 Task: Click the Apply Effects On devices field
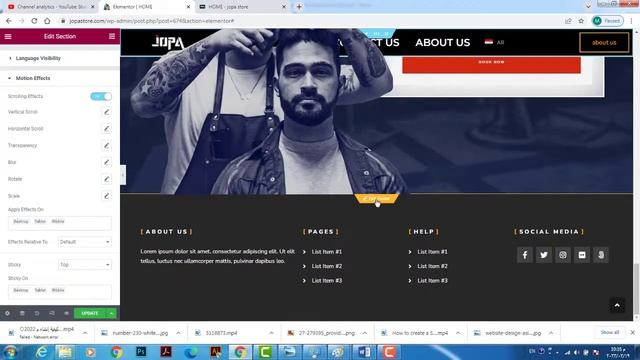pyautogui.click(x=60, y=222)
